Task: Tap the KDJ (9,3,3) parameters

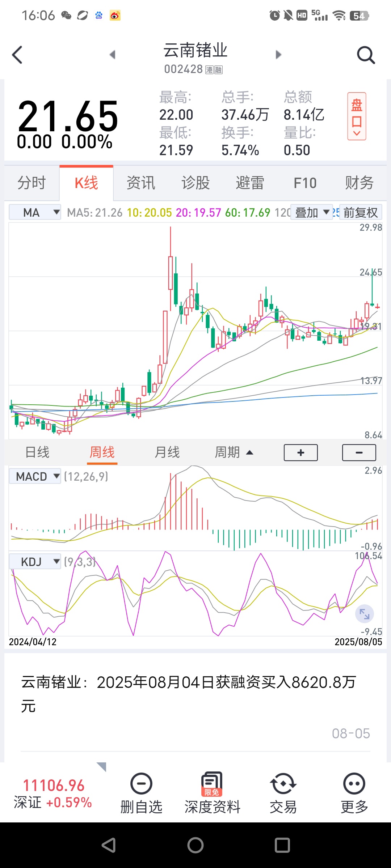Action: (80, 562)
